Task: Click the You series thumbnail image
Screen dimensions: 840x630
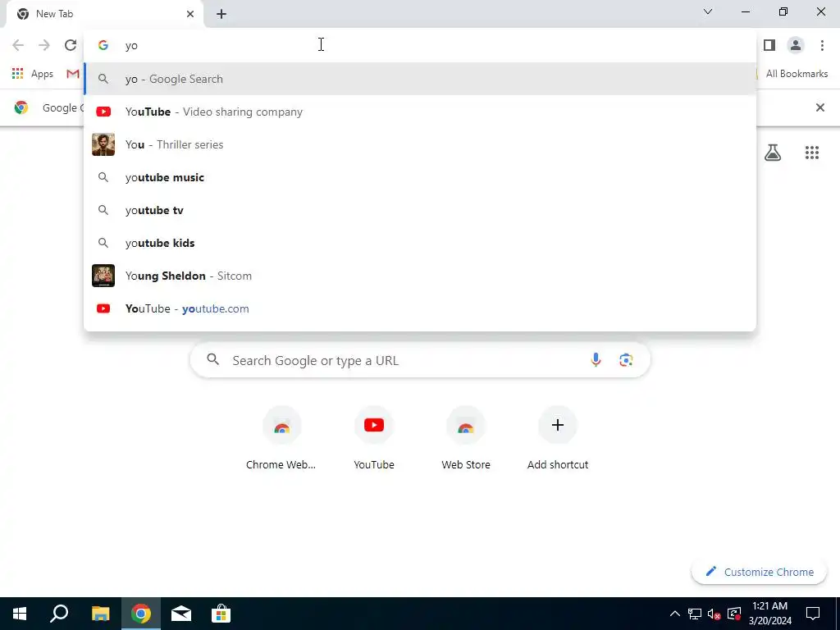Action: click(103, 144)
